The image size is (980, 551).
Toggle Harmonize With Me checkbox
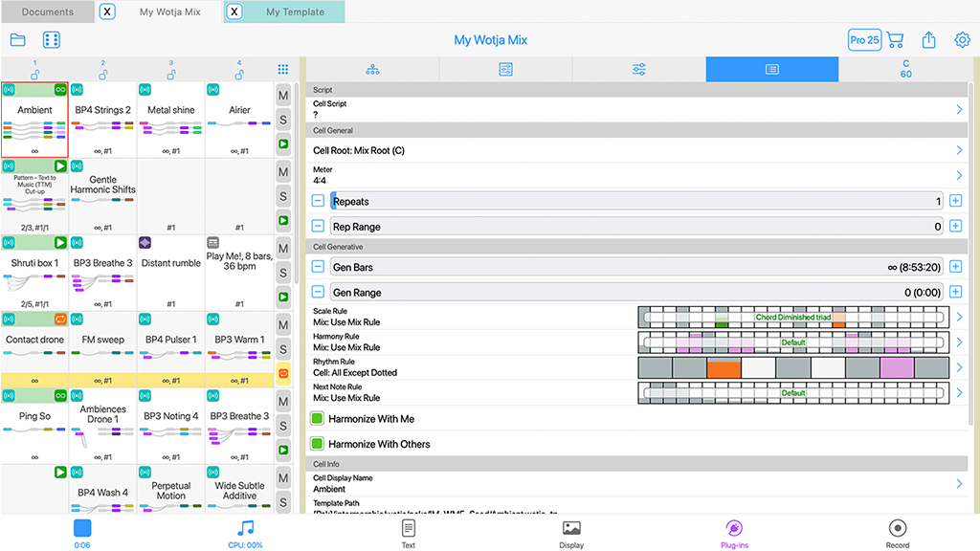318,419
